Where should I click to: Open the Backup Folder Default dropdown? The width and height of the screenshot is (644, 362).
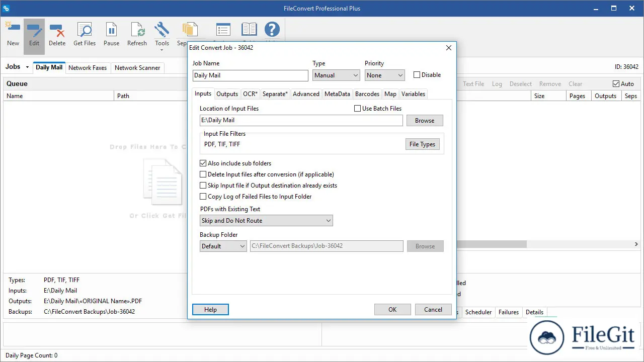pos(223,246)
